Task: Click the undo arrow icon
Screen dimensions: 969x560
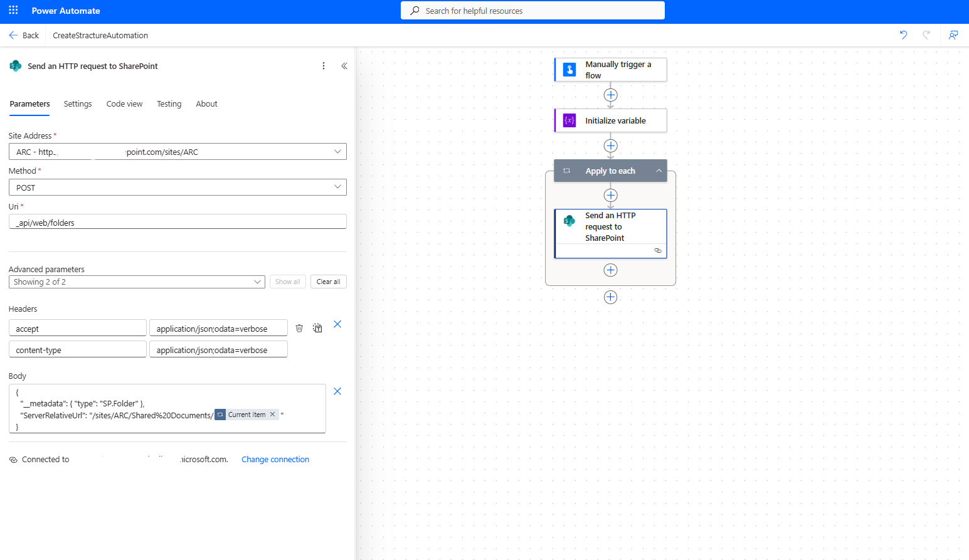Action: 903,35
